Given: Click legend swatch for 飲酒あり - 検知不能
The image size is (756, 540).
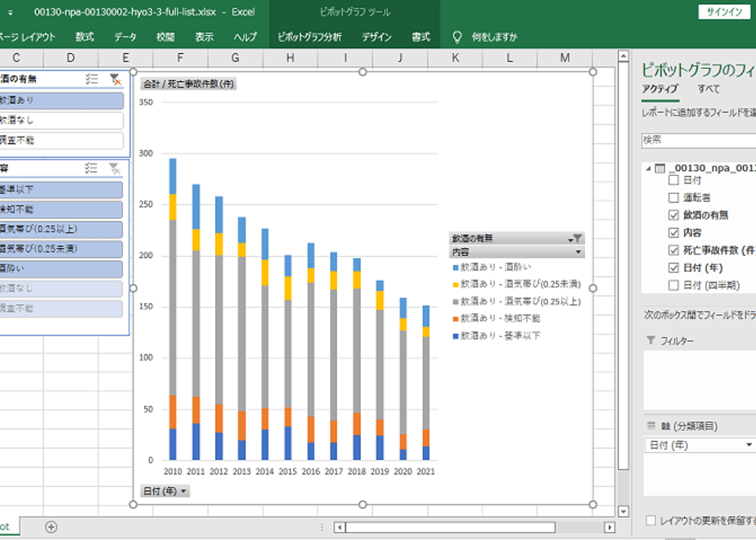Looking at the screenshot, I should pos(456,319).
